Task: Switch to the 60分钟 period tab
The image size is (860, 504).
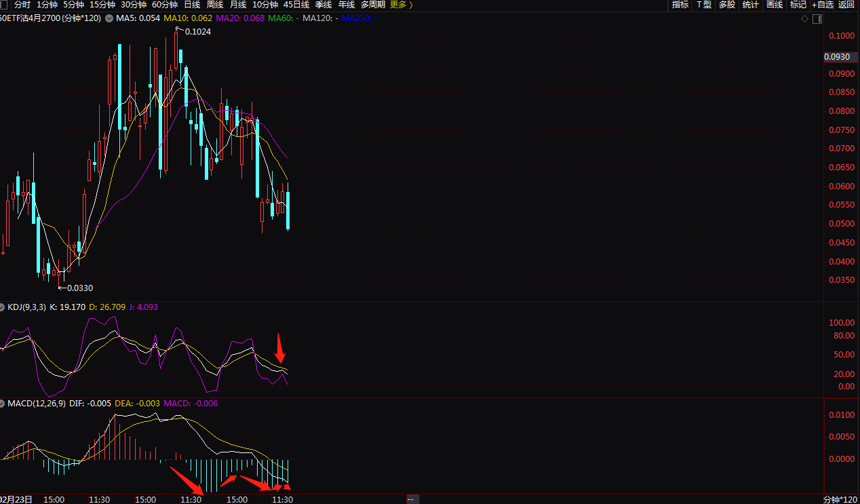Action: 164,5
